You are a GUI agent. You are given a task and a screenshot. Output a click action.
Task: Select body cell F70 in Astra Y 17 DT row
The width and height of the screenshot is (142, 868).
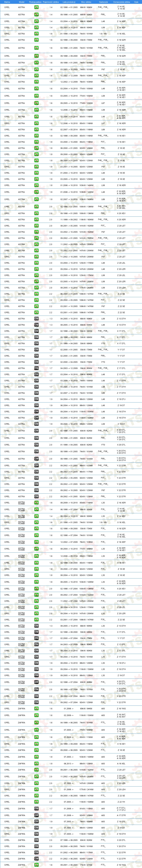tap(103, 362)
